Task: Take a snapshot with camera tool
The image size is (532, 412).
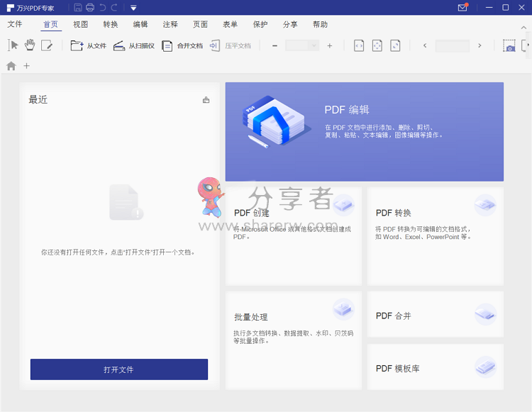Action: [509, 45]
